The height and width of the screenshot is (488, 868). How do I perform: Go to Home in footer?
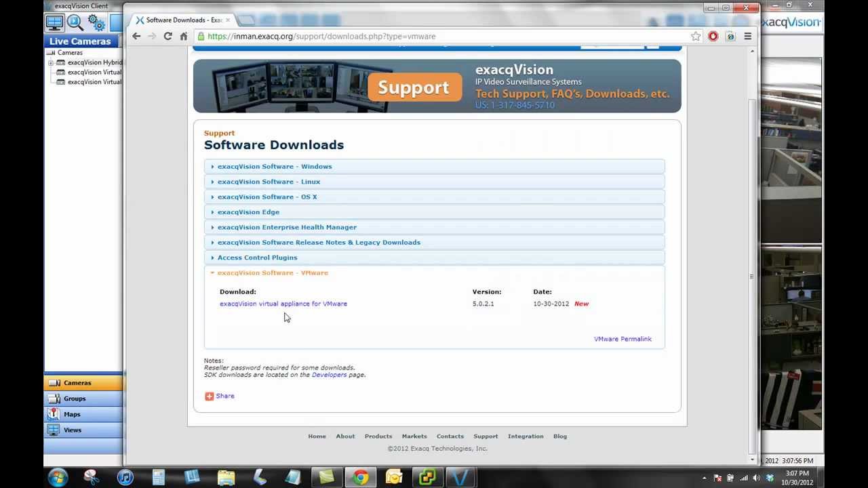pos(317,436)
